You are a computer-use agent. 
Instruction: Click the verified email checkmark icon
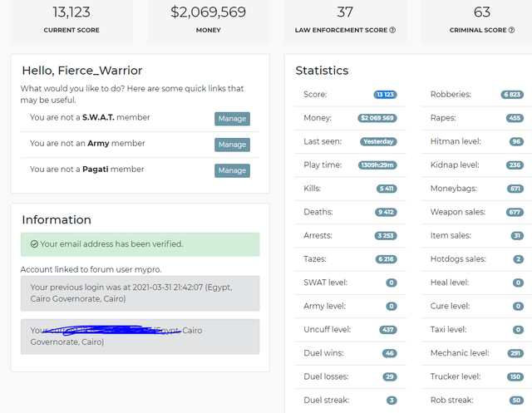pos(34,243)
